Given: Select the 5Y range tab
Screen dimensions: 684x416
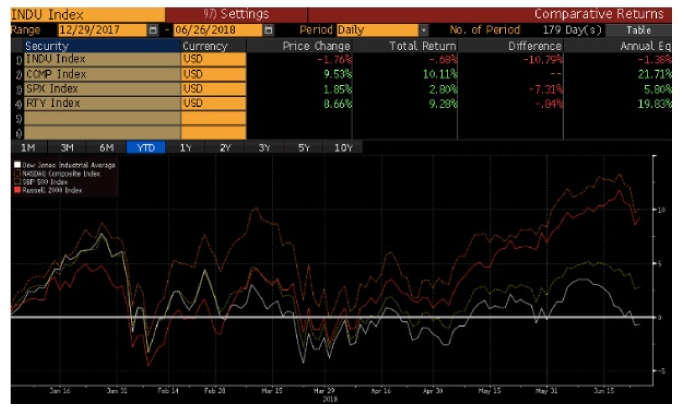Looking at the screenshot, I should pyautogui.click(x=304, y=148).
